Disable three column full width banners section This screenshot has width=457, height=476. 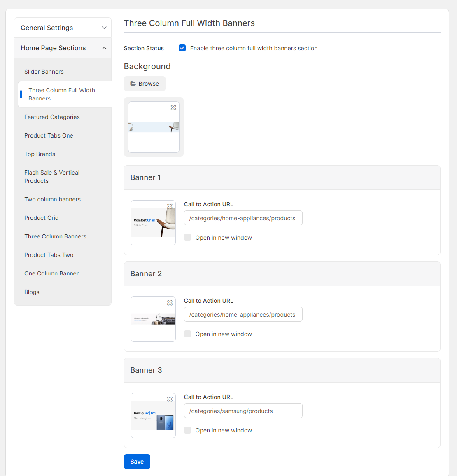[x=182, y=48]
